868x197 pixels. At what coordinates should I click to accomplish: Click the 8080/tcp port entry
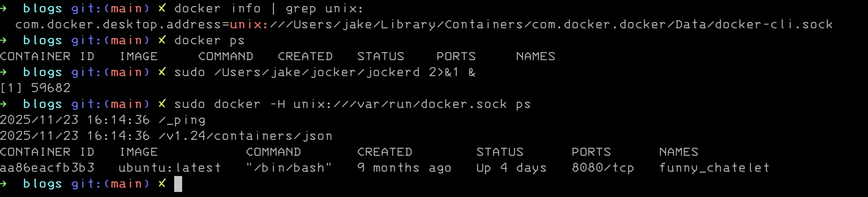click(x=603, y=168)
